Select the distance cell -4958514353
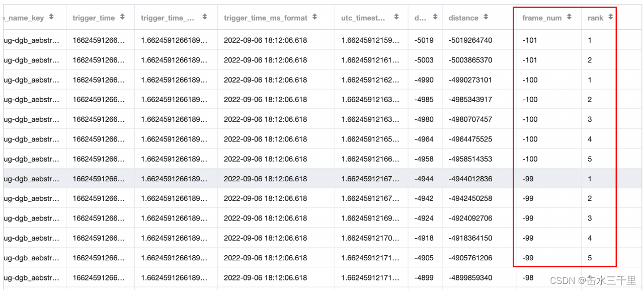The height and width of the screenshot is (290, 644). point(470,159)
